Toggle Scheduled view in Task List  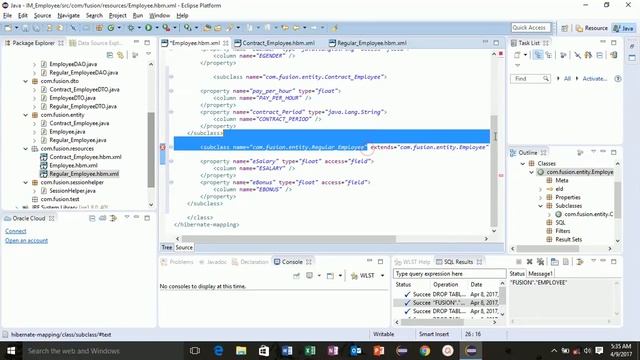(548, 55)
